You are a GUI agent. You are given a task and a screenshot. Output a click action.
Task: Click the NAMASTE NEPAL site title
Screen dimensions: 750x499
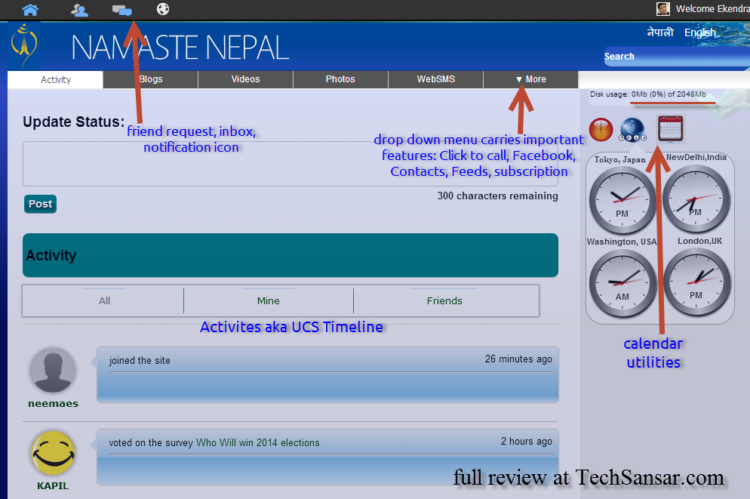180,47
